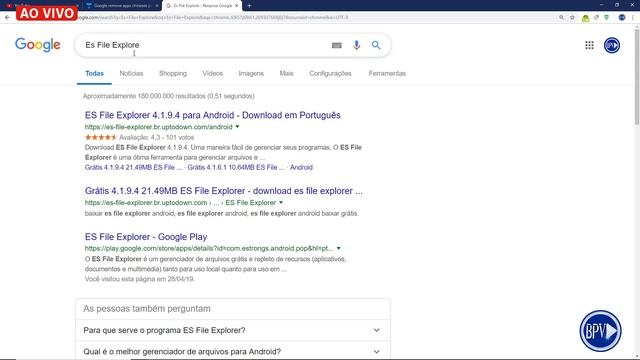Close the Es File Explore Google tab
The width and height of the screenshot is (640, 360).
click(x=236, y=6)
